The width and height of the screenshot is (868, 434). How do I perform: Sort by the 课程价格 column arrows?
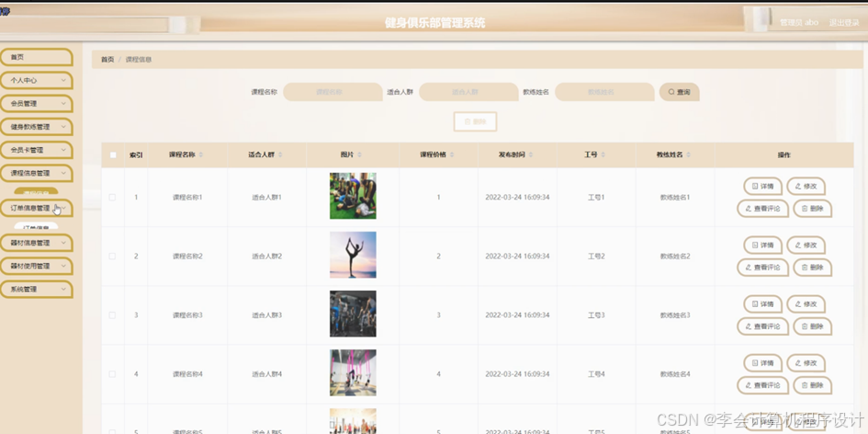[452, 155]
